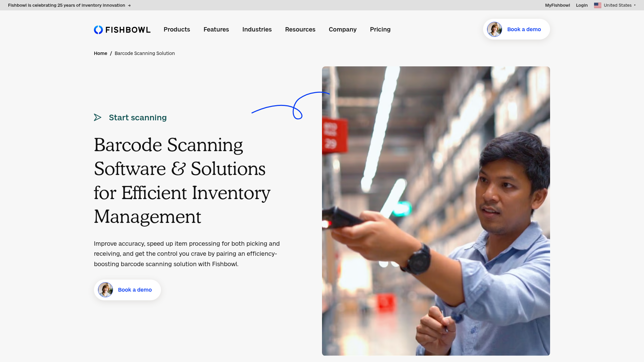Open the United States region dropdown
The image size is (644, 362).
coord(615,5)
